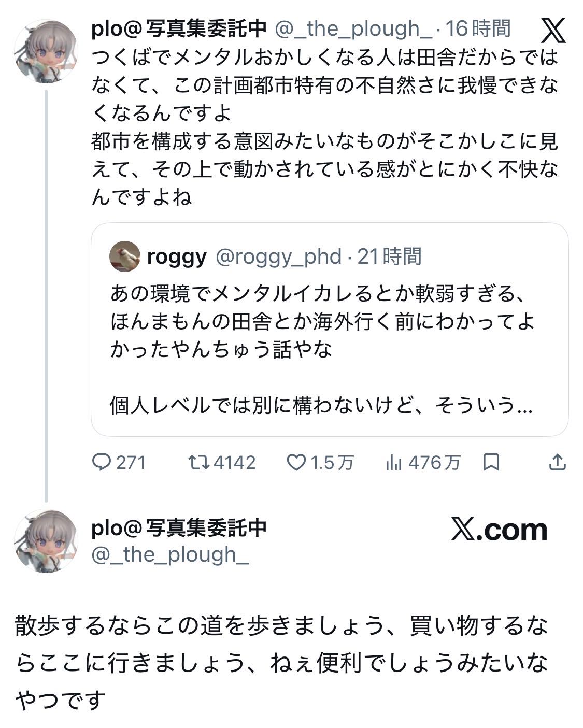Open plo's avatar on first post

click(x=46, y=51)
